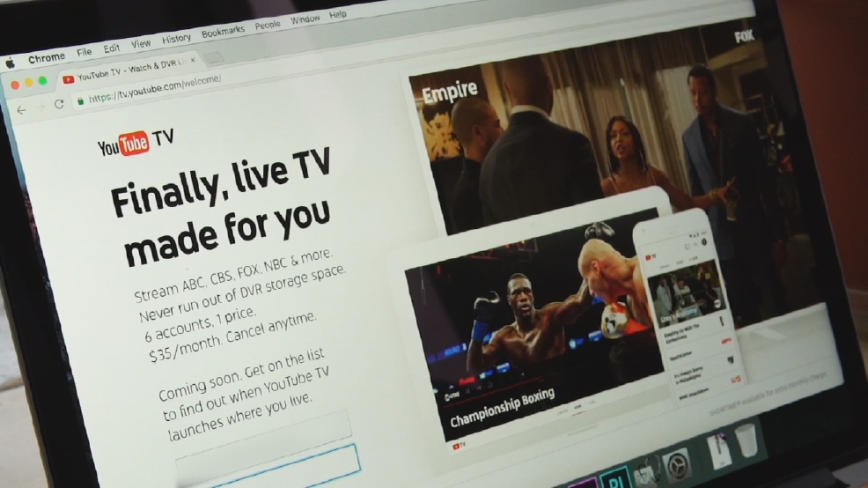The height and width of the screenshot is (488, 868).
Task: Open the People menu
Action: [x=268, y=25]
